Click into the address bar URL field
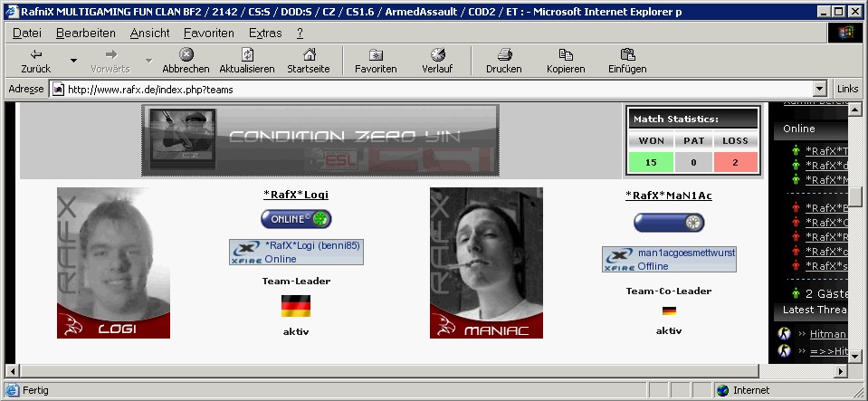The height and width of the screenshot is (401, 868). tap(432, 90)
